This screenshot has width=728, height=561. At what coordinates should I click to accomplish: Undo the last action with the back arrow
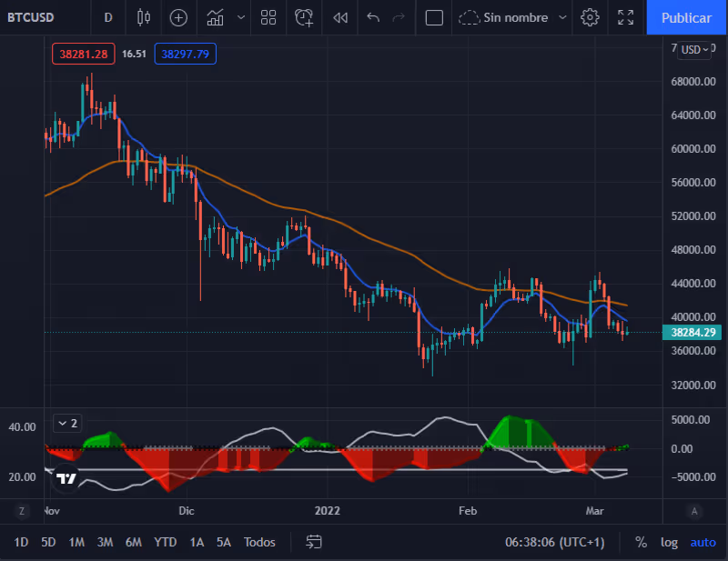click(373, 17)
